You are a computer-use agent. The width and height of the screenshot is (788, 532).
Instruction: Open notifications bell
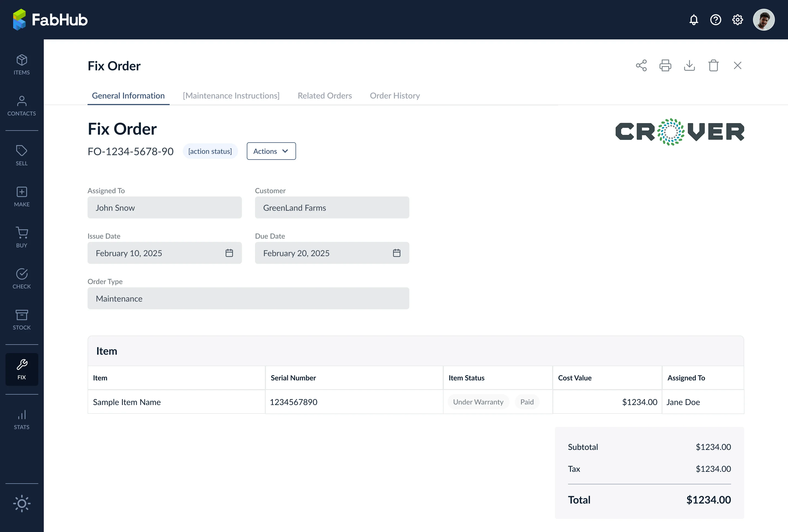[694, 20]
